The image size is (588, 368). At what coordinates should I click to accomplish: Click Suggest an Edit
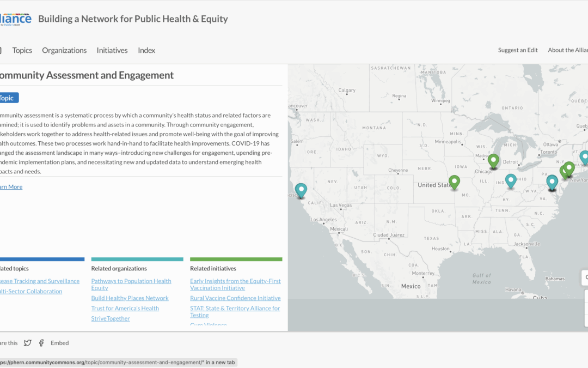[517, 50]
